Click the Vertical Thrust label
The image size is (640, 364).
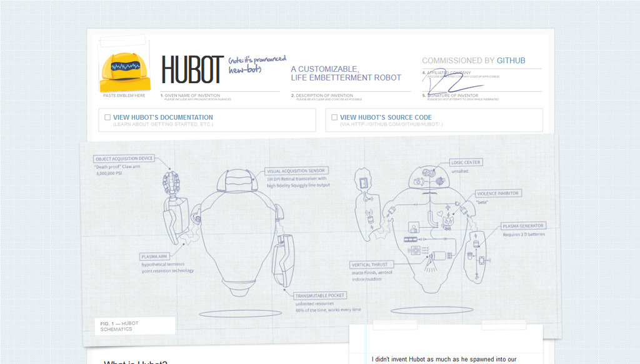coord(371,265)
